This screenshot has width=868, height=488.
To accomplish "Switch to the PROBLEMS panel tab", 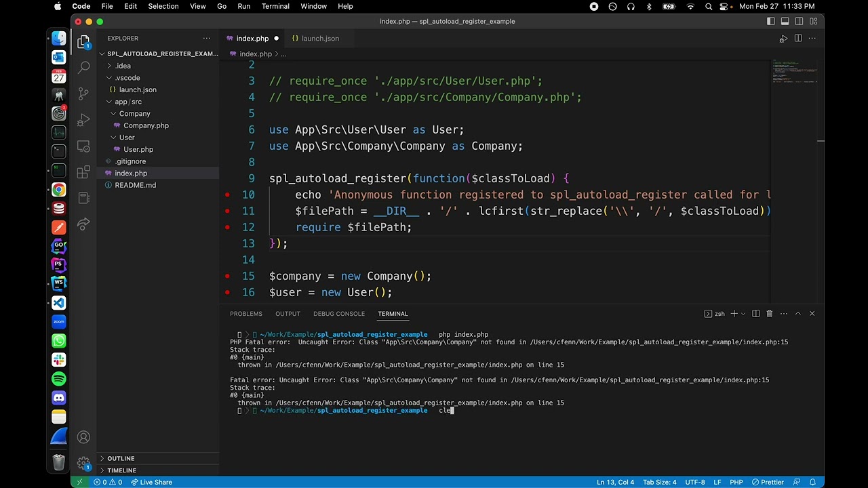I will click(x=246, y=314).
